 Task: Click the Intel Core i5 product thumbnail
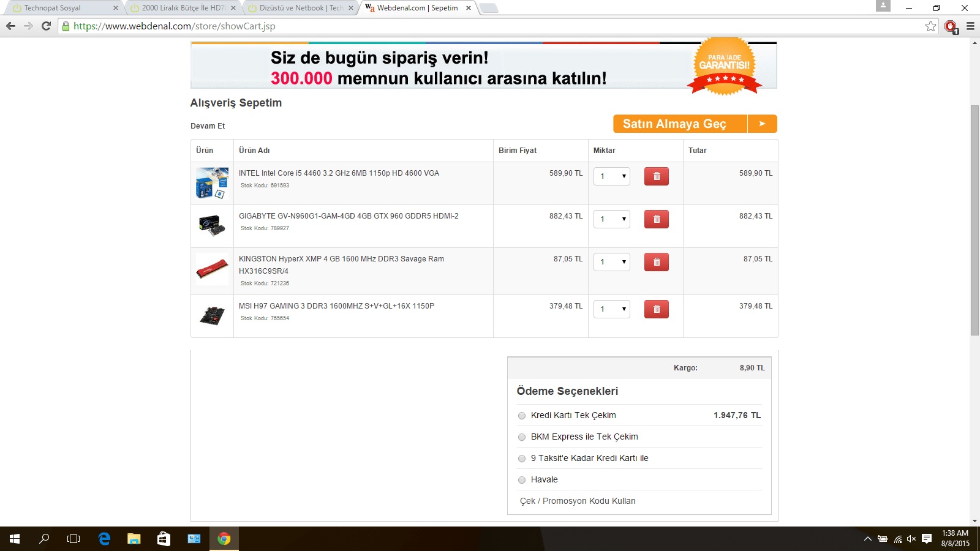coord(212,183)
